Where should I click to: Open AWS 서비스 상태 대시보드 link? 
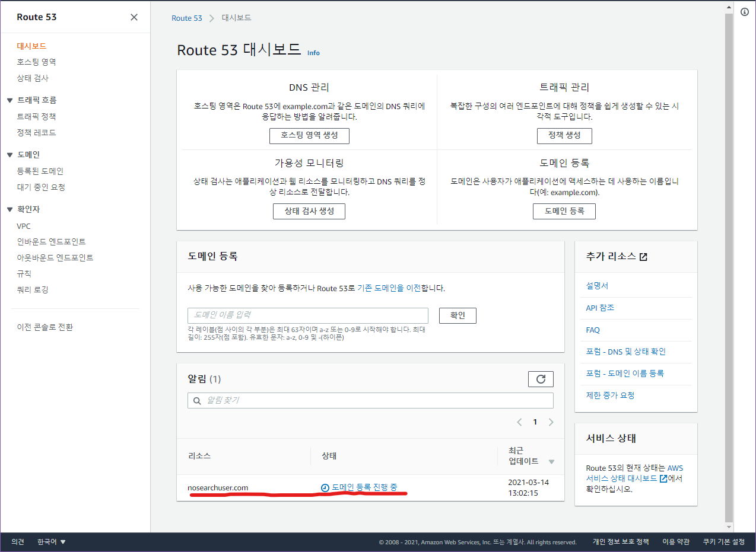click(x=635, y=473)
